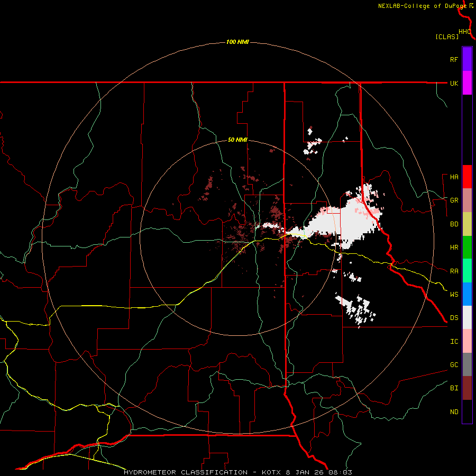Click the [CLAS] legend header

[x=447, y=36]
